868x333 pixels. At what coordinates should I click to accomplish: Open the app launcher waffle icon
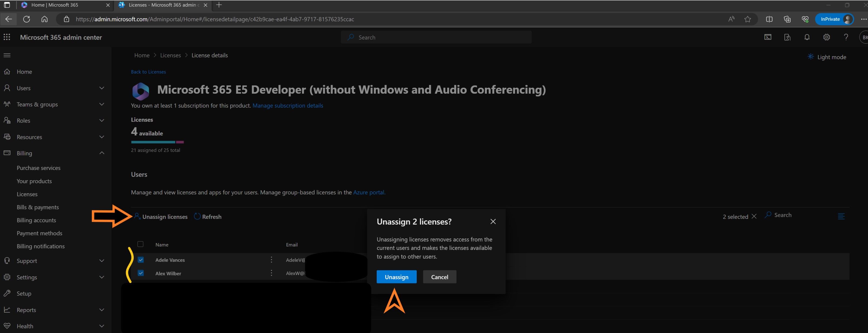tap(7, 37)
